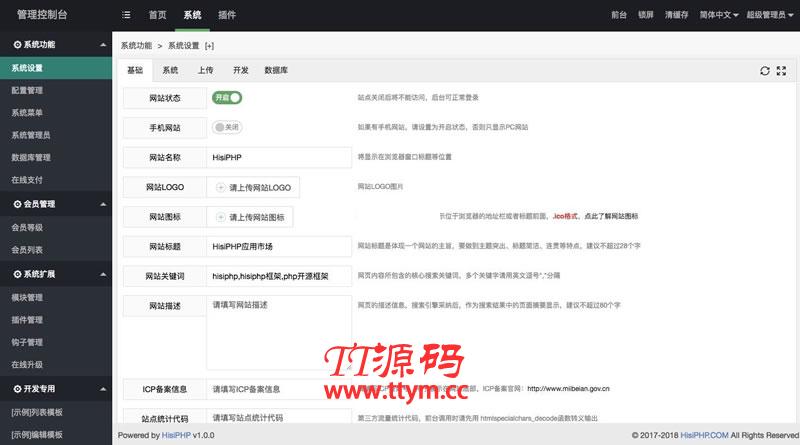Open the 点此了解网站图标 help link

coord(611,216)
